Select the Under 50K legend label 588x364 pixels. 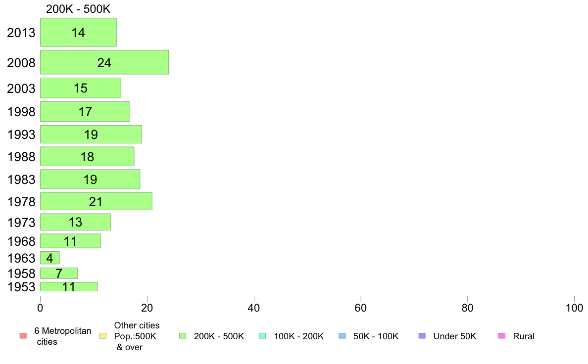coord(454,336)
